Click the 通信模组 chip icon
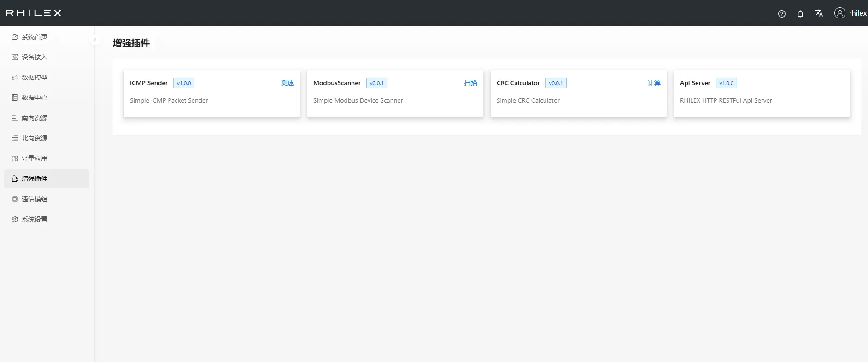Screen dimensions: 868x362 (15, 199)
